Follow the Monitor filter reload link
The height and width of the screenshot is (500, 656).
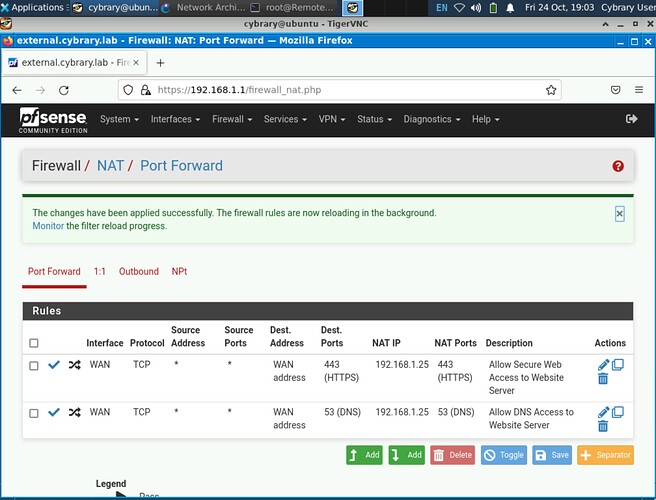click(48, 226)
